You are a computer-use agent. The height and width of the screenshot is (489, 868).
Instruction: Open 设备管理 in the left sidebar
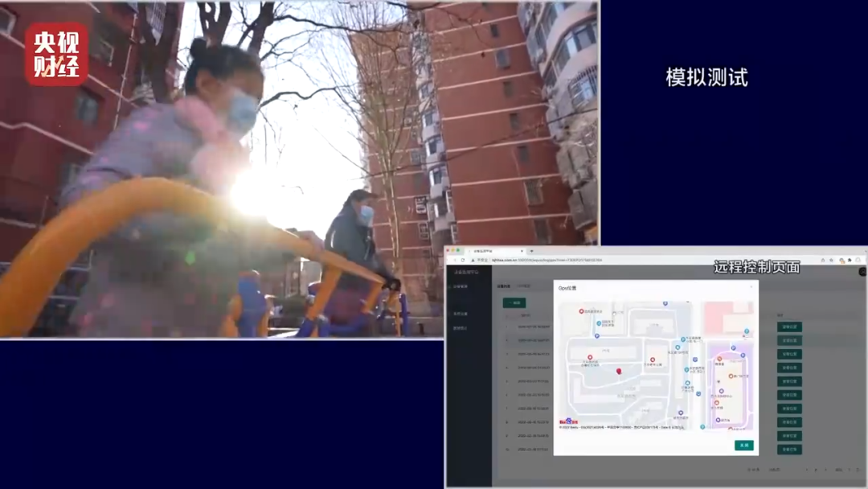tap(461, 286)
